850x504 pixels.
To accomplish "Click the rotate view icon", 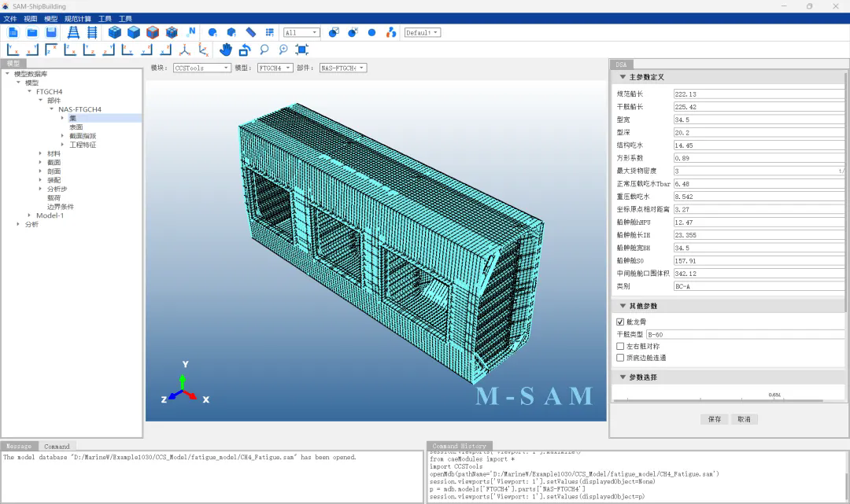I will coord(245,50).
